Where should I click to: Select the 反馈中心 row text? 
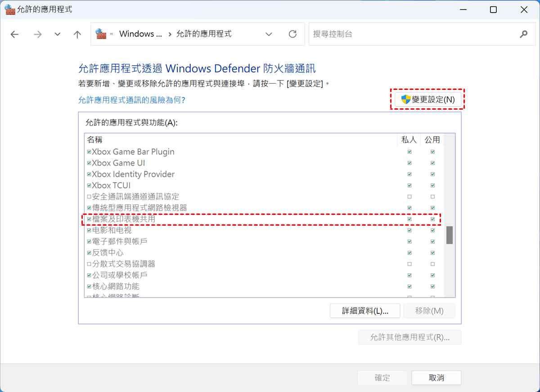tap(108, 253)
